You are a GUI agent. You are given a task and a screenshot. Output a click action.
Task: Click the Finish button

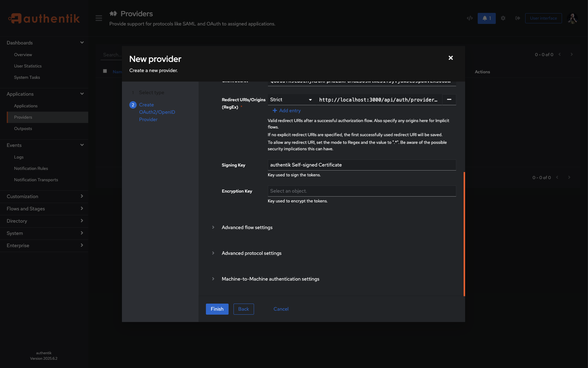pyautogui.click(x=217, y=309)
